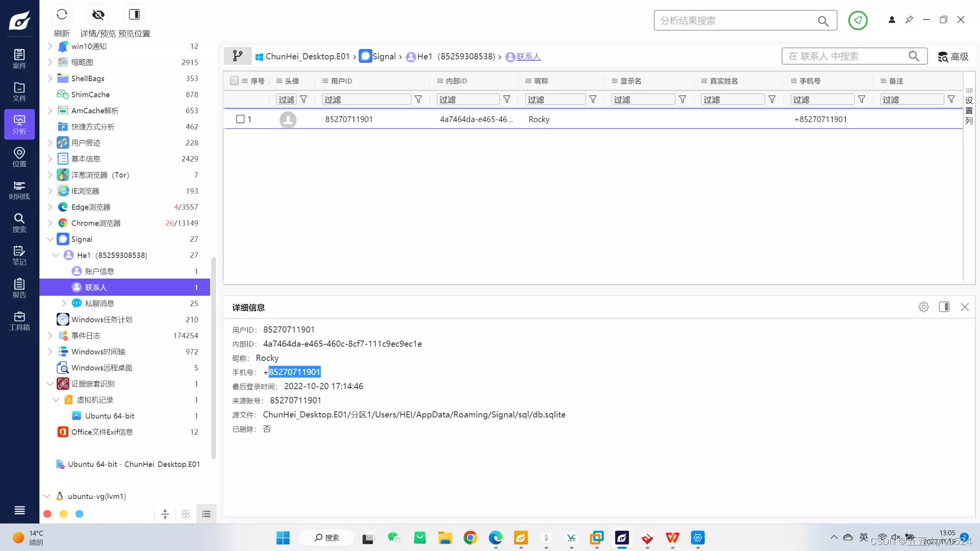Click the red color dot at bottom left
Screen dimensions: 980x551
[47, 514]
